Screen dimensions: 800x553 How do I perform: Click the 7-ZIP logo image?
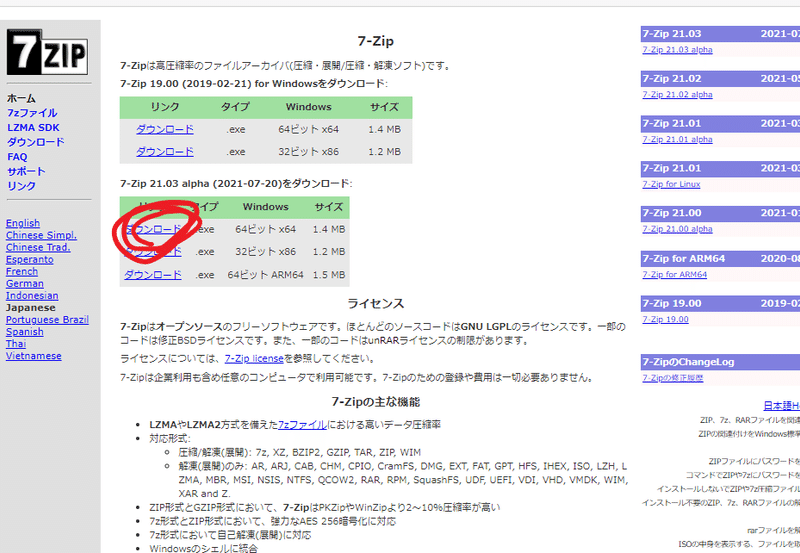click(x=47, y=52)
